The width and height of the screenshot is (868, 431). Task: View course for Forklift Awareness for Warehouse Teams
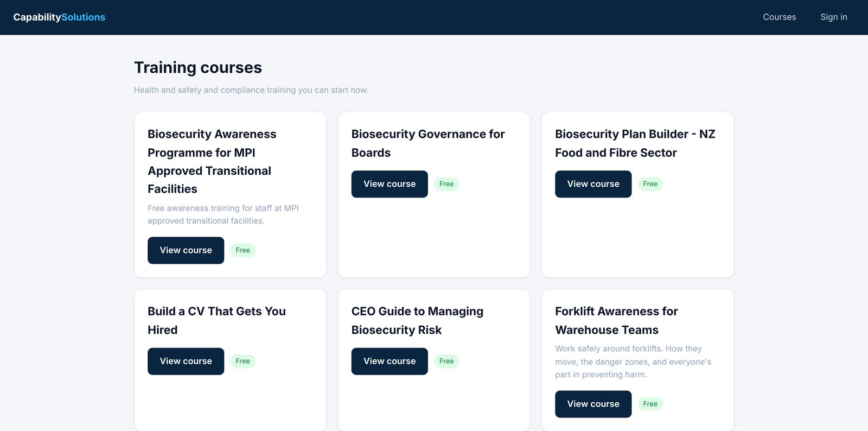pyautogui.click(x=593, y=404)
